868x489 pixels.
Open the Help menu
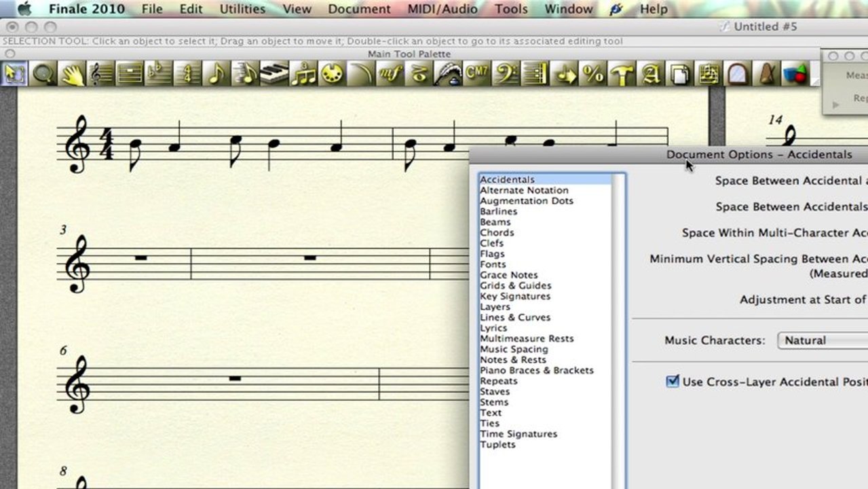654,9
